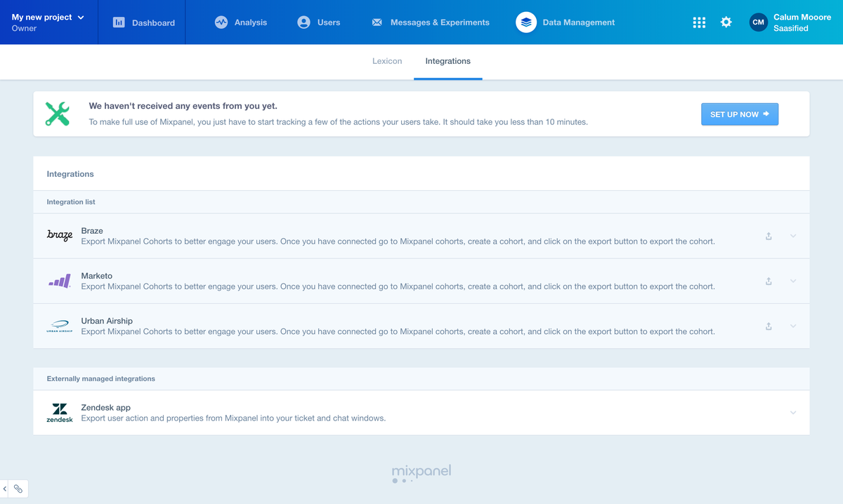This screenshot has width=843, height=504.
Task: Click the no events received message
Action: (183, 106)
